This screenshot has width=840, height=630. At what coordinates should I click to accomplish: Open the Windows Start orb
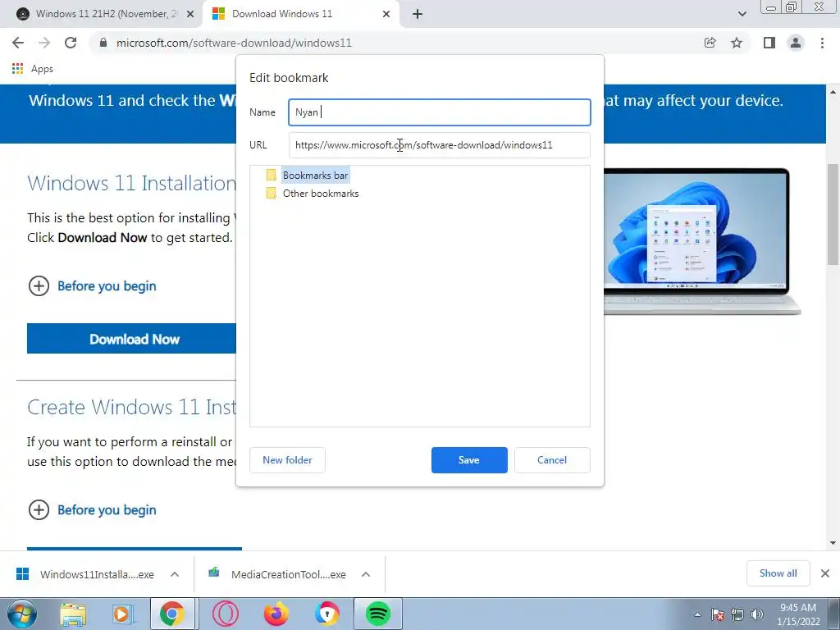[x=22, y=614]
